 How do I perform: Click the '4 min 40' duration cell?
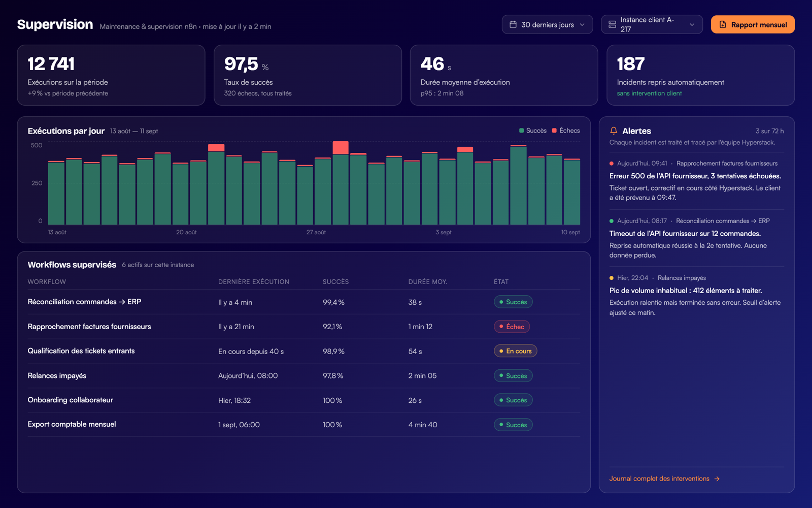[423, 425]
